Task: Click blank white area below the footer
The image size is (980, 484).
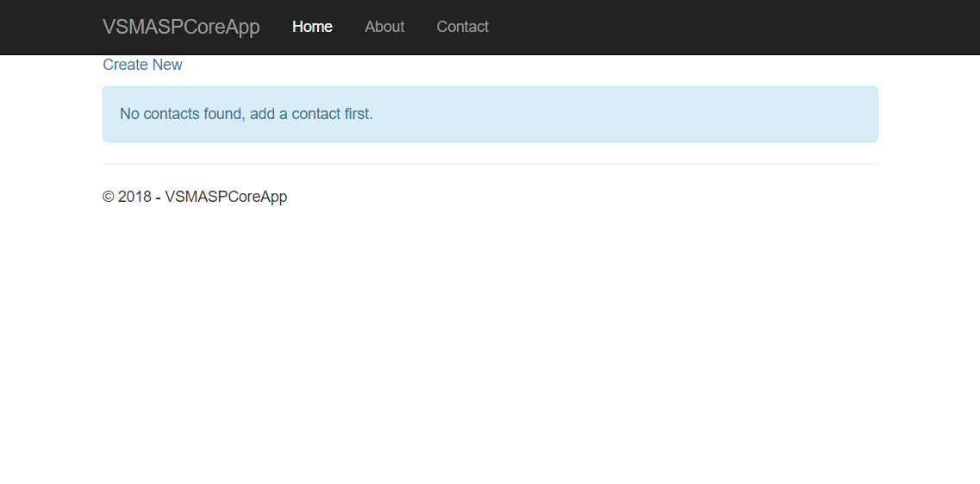Action: 490,345
